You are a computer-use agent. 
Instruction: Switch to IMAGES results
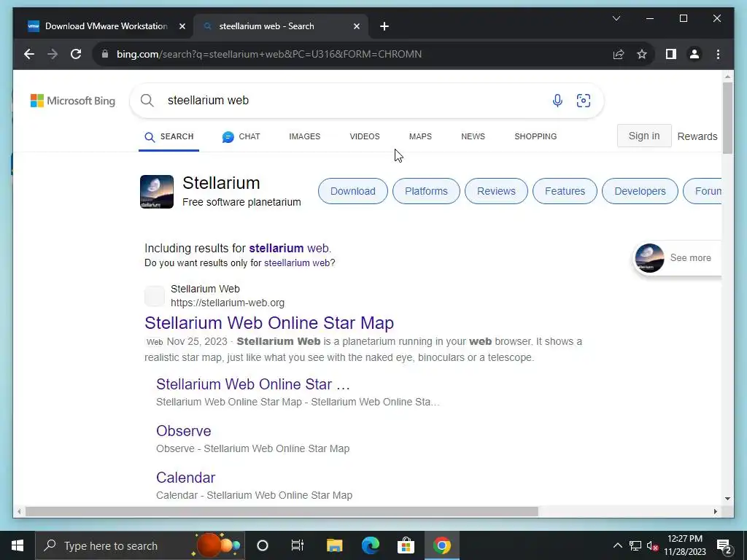click(x=304, y=136)
